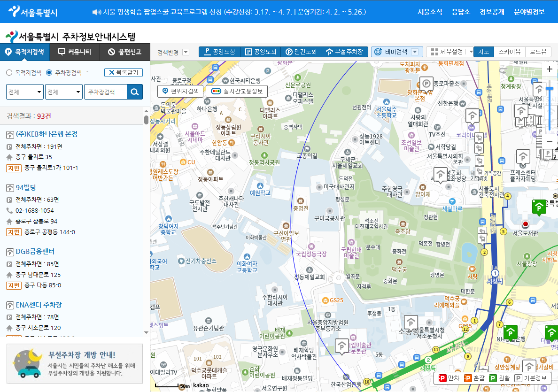Select the green 원활 legend icon
Screen dimensions: 558x392
494,377
